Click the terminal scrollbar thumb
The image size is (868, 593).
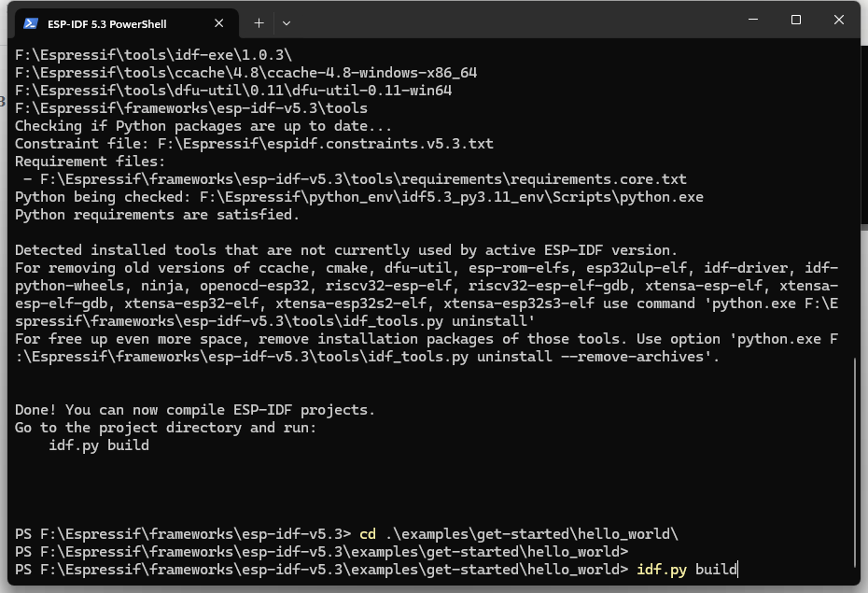[x=854, y=462]
